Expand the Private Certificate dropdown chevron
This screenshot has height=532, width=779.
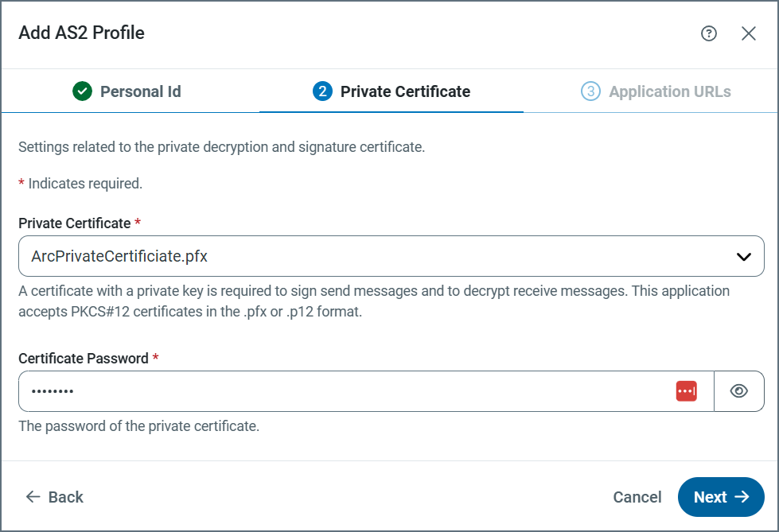click(744, 256)
